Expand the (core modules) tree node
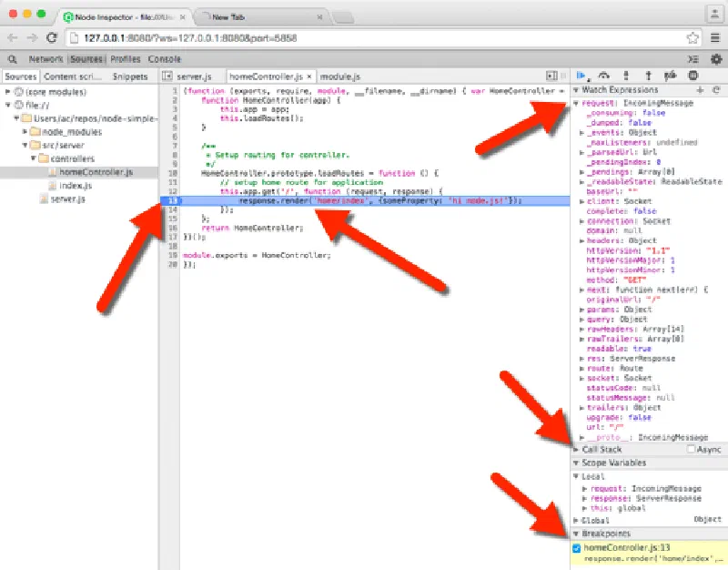The height and width of the screenshot is (570, 728). pos(7,92)
